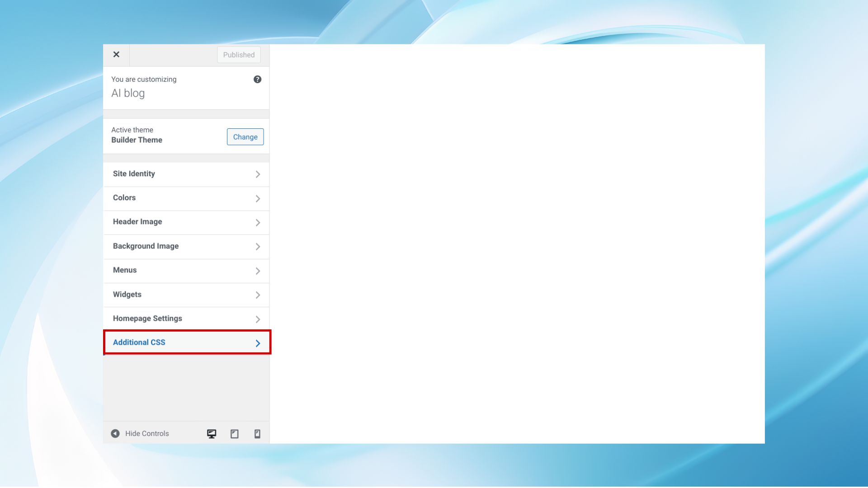Image resolution: width=868 pixels, height=488 pixels.
Task: Click the Published button
Action: (239, 55)
